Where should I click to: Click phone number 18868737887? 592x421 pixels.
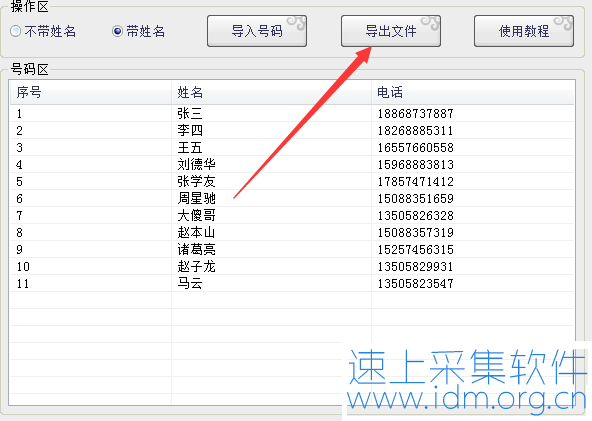[415, 113]
